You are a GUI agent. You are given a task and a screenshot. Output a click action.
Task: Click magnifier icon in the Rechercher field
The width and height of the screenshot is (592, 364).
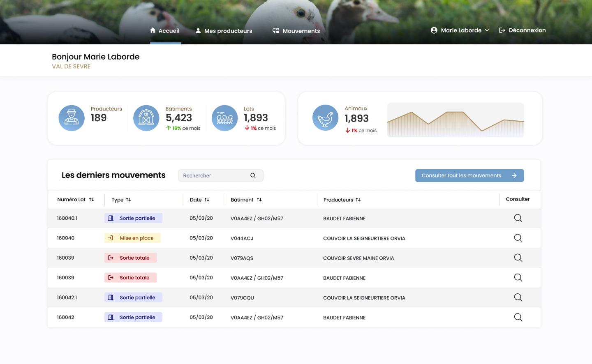(253, 175)
